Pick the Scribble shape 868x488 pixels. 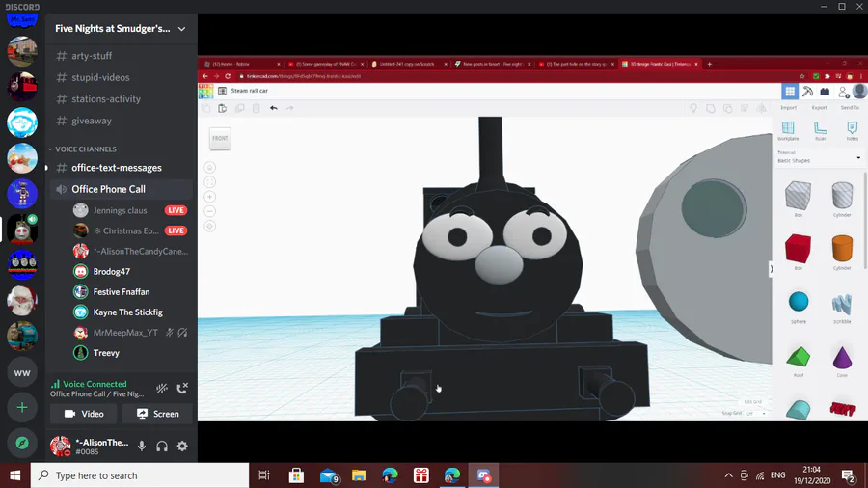842,305
